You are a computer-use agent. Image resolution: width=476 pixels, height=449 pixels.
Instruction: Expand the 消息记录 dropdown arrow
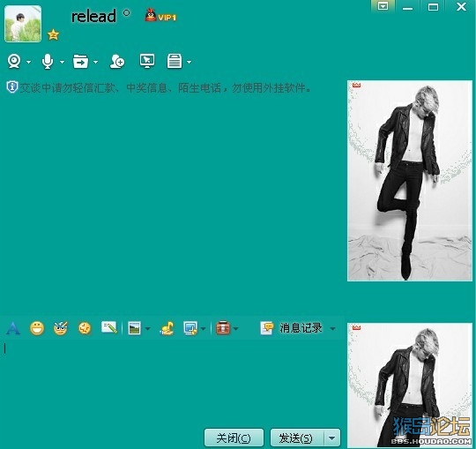(332, 328)
